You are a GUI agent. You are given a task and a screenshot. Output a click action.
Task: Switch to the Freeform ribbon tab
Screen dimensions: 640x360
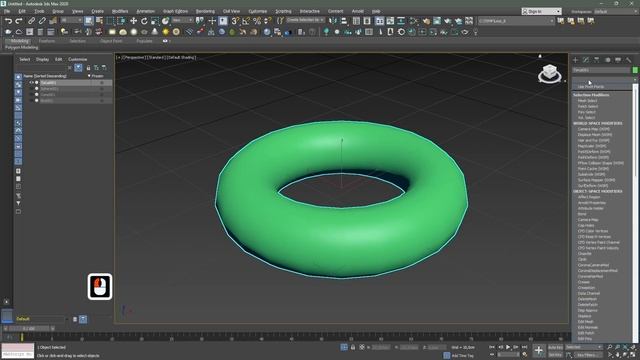tap(47, 41)
